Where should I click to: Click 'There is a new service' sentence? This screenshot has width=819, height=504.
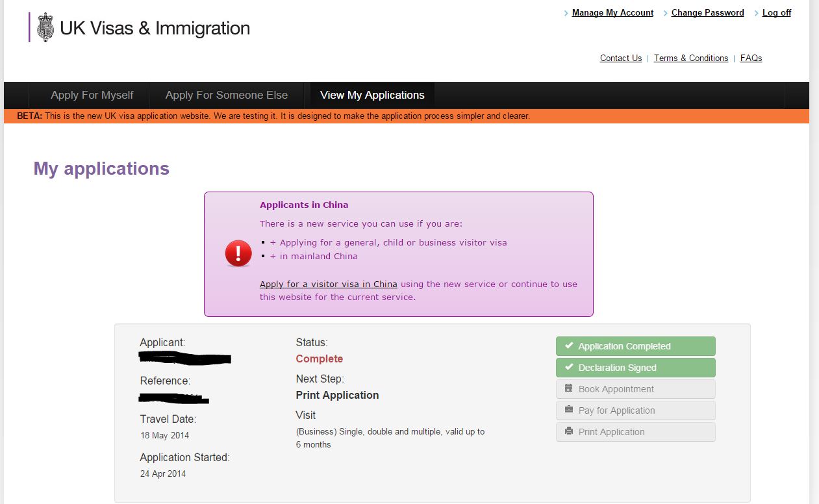coord(361,223)
